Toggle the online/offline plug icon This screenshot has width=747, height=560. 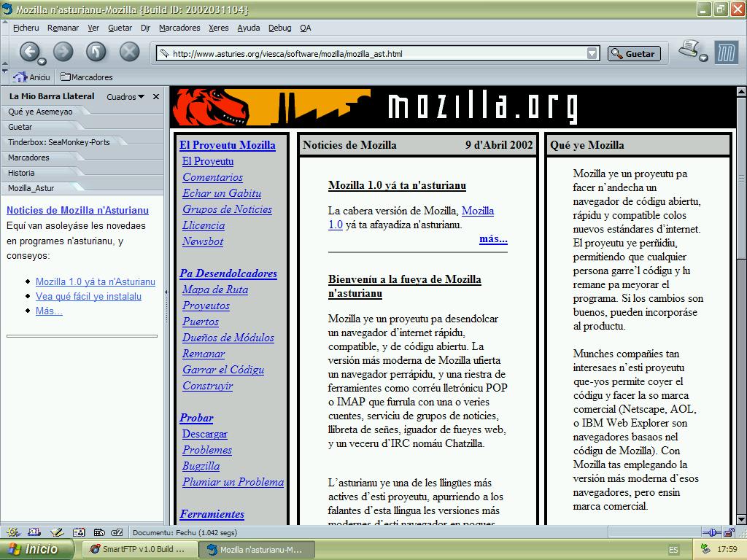coord(712,532)
